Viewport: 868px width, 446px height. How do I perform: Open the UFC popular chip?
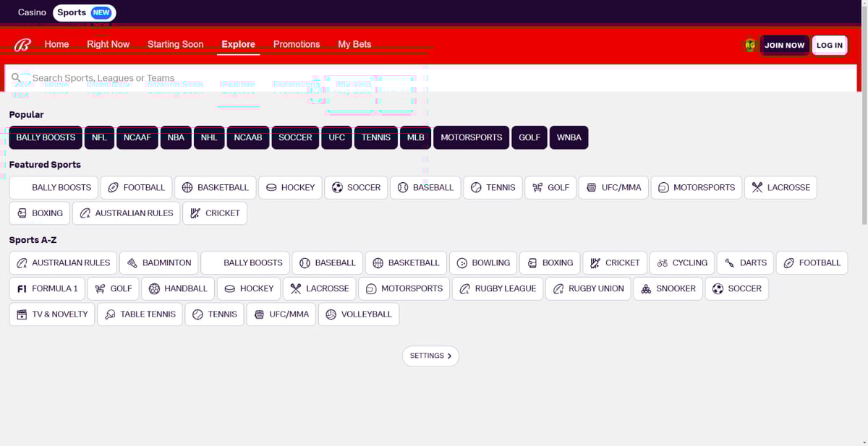337,137
